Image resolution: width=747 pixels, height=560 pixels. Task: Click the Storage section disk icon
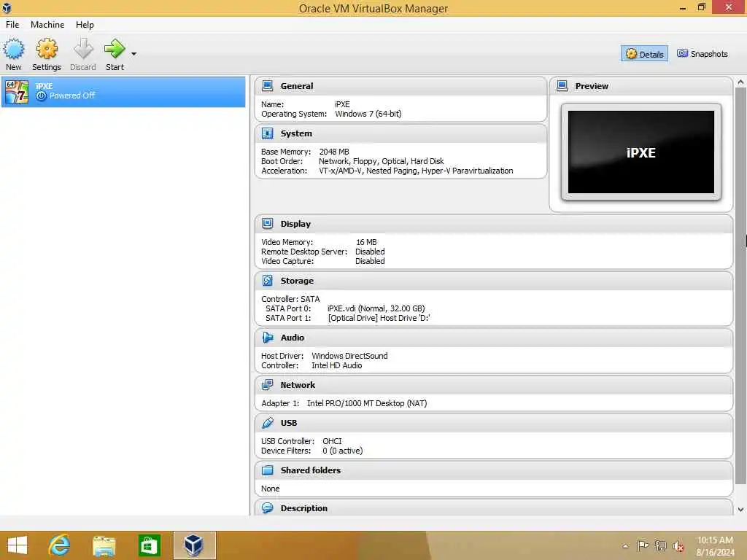click(267, 281)
